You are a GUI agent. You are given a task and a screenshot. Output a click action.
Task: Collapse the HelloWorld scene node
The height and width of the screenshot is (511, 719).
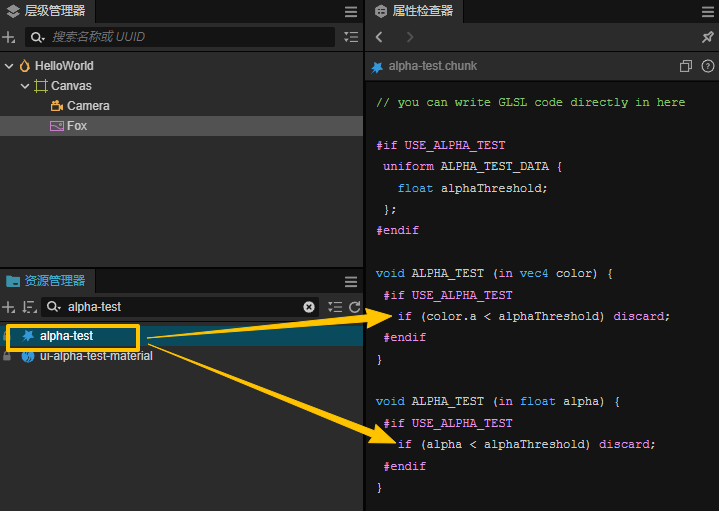click(x=9, y=66)
